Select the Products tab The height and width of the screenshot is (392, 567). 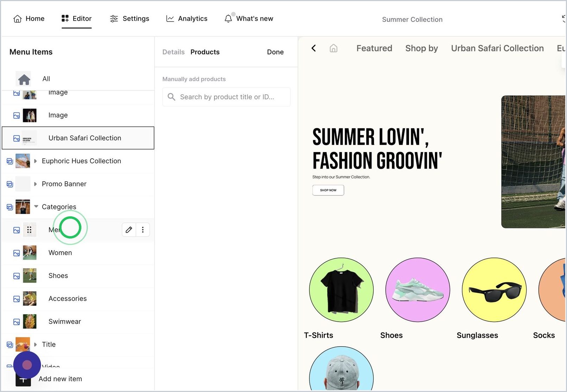pos(205,52)
